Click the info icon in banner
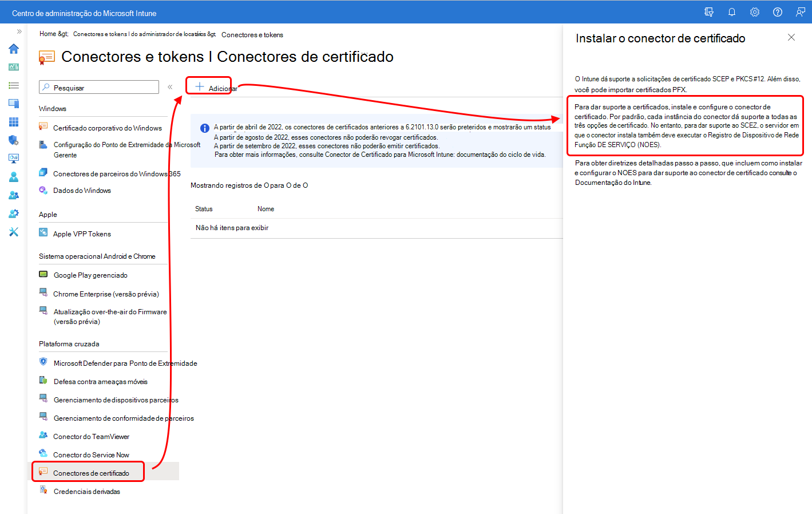The image size is (812, 514). (x=204, y=128)
